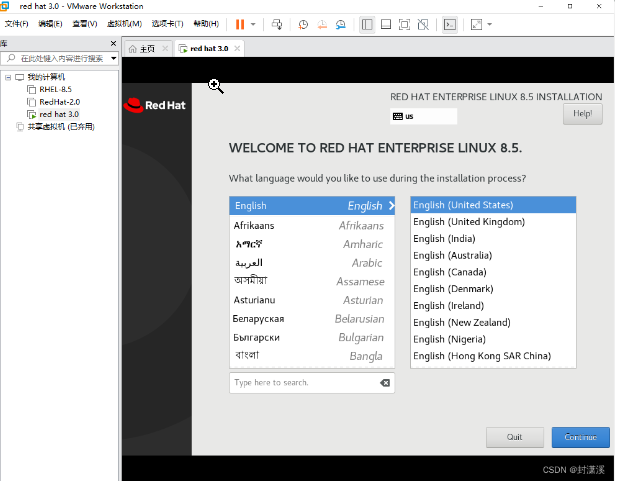Click the Continue button
Viewport: 618px width, 482px height.
pos(581,437)
